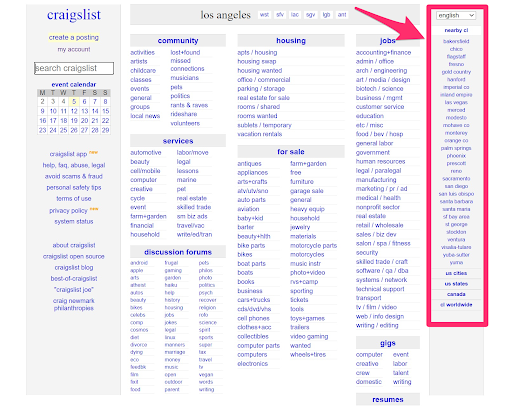Image resolution: width=512 pixels, height=410 pixels.
Task: Browse accounting+finance jobs
Action: tap(383, 52)
